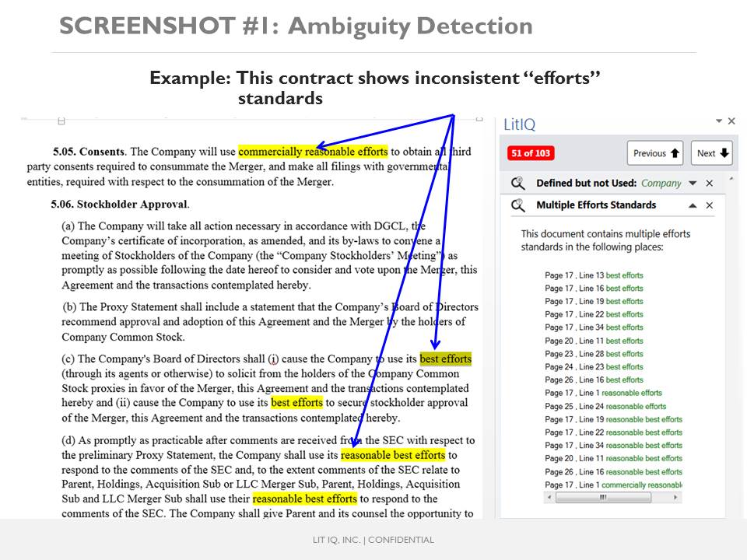The width and height of the screenshot is (747, 560).
Task: Click highlighted 'commercially reasonable efforts' text
Action: [x=313, y=152]
